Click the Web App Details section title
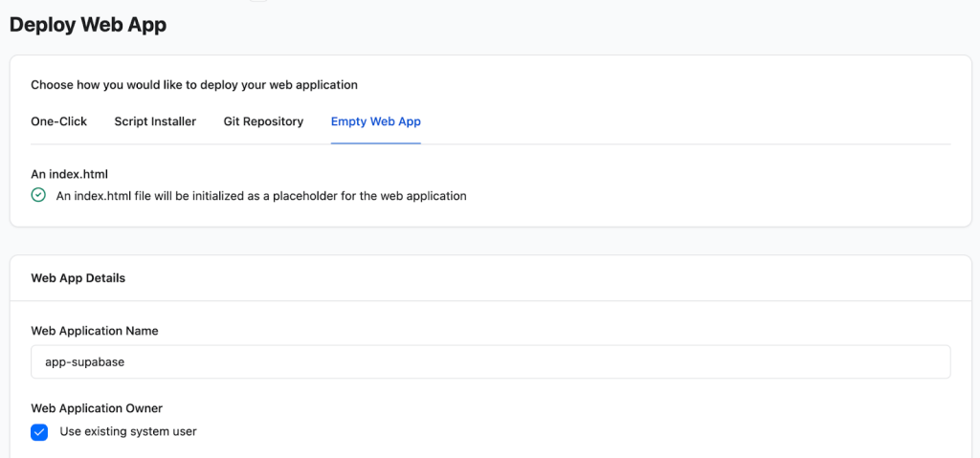This screenshot has height=458, width=980. coord(78,278)
